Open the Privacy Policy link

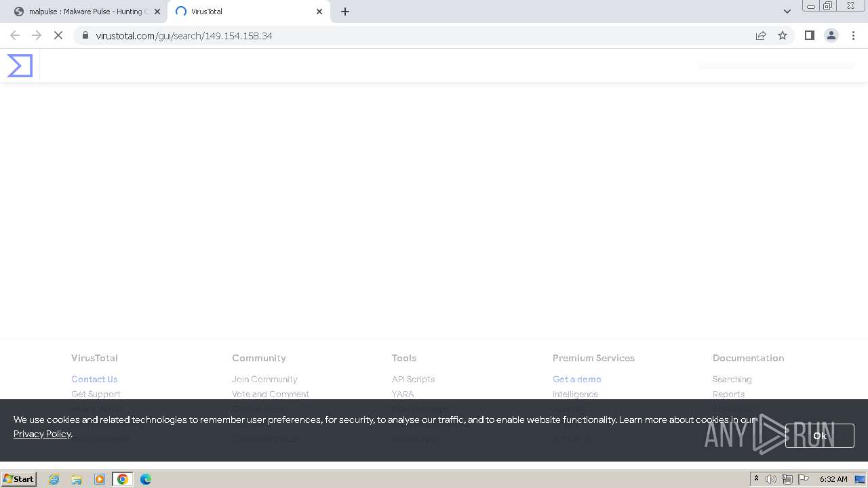42,434
